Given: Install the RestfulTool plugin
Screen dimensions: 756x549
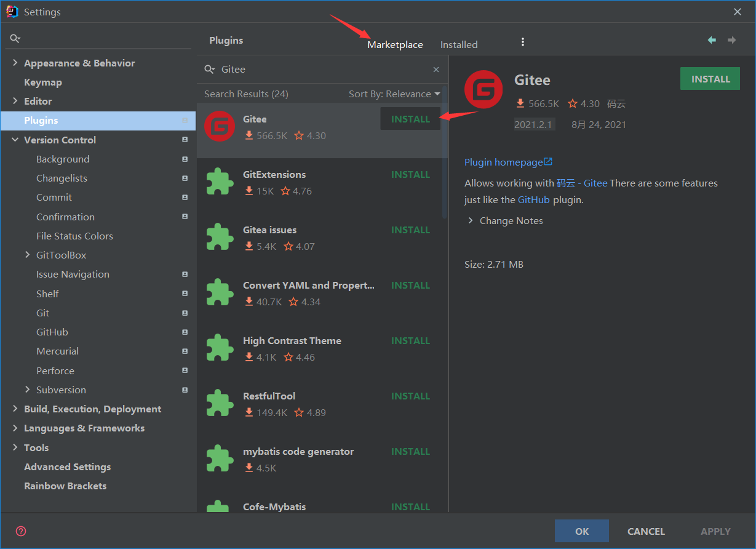Looking at the screenshot, I should tap(410, 396).
